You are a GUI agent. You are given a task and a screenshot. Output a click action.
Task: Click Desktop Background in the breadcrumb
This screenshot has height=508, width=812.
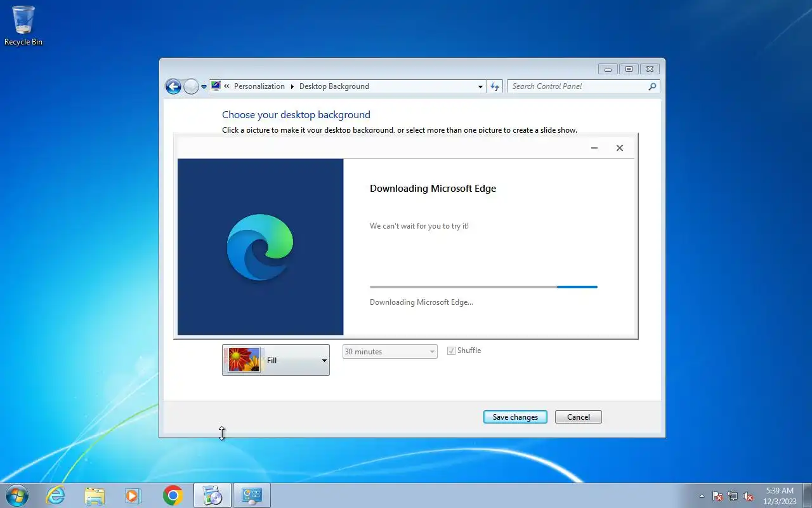[x=334, y=86]
